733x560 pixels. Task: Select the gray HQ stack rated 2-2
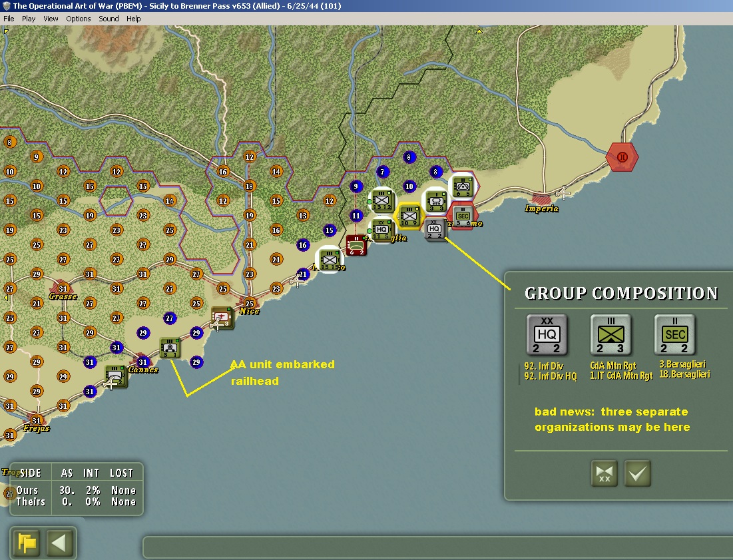435,230
